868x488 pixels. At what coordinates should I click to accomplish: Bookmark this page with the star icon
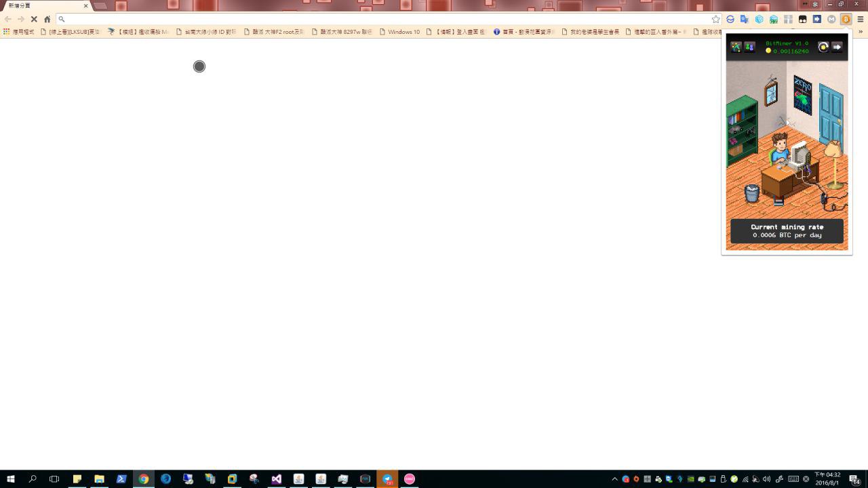click(715, 19)
